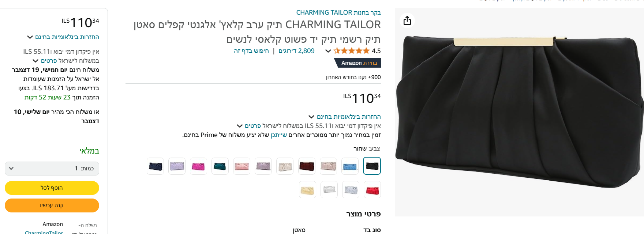This screenshot has height=234, width=644.
Task: Pick the teal green clutch swatch
Action: point(220,166)
